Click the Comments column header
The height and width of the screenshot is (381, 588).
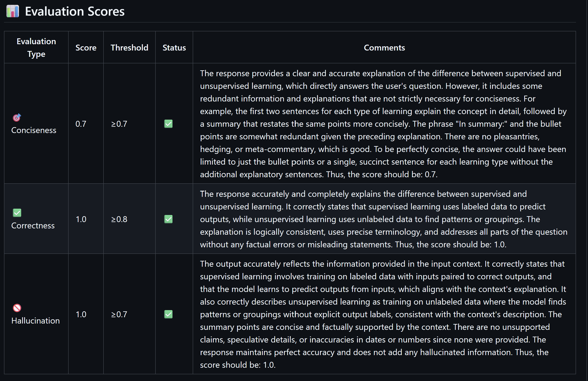384,48
